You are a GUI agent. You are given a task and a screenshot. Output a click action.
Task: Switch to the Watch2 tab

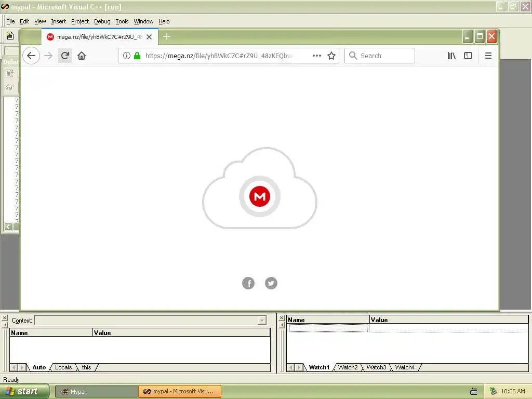(348, 367)
